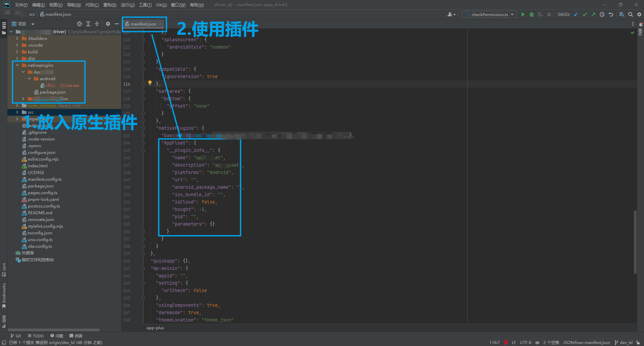Click the Git update project arrow
This screenshot has width=644, height=346.
click(x=576, y=14)
